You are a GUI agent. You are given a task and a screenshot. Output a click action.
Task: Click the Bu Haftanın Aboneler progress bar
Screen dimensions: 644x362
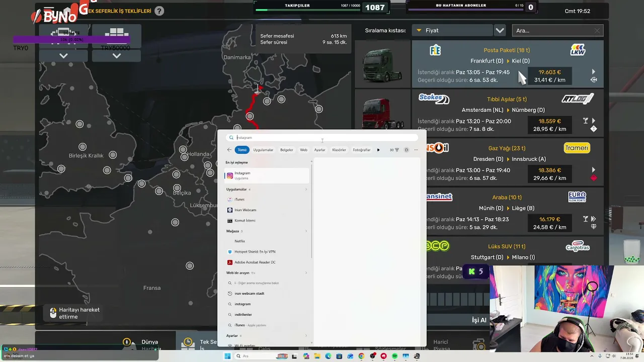pos(465,10)
